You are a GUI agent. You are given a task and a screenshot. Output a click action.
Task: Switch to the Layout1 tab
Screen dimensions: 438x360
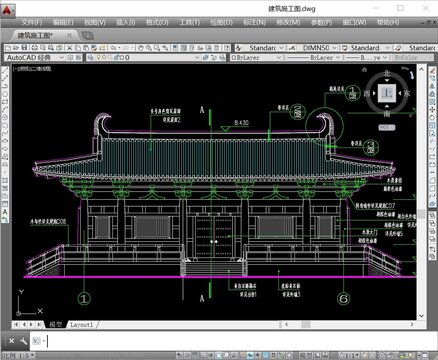coord(81,324)
